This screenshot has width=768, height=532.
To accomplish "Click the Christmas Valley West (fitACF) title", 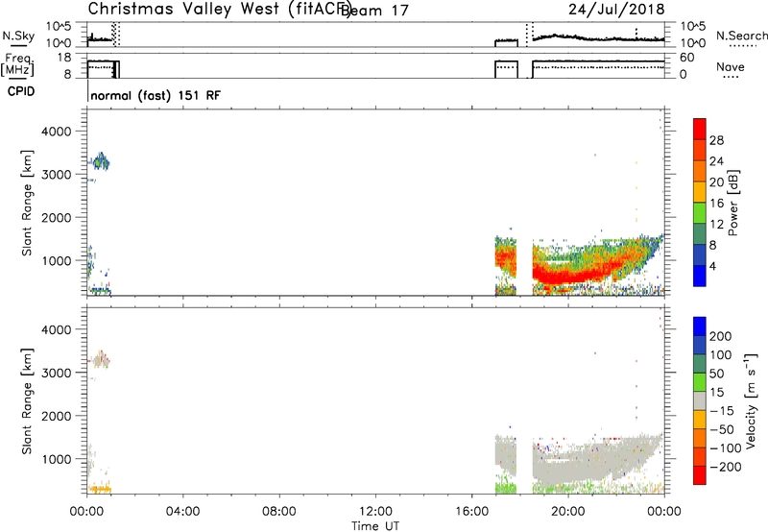I will click(219, 10).
